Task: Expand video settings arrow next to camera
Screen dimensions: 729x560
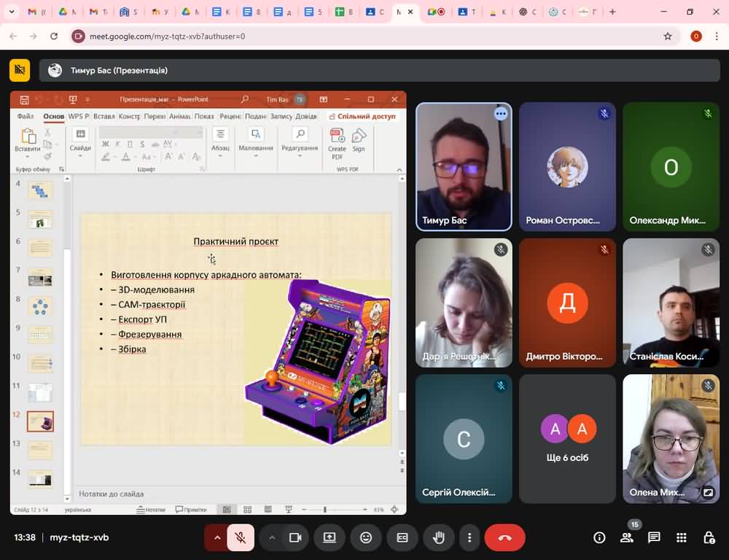Action: pyautogui.click(x=272, y=537)
